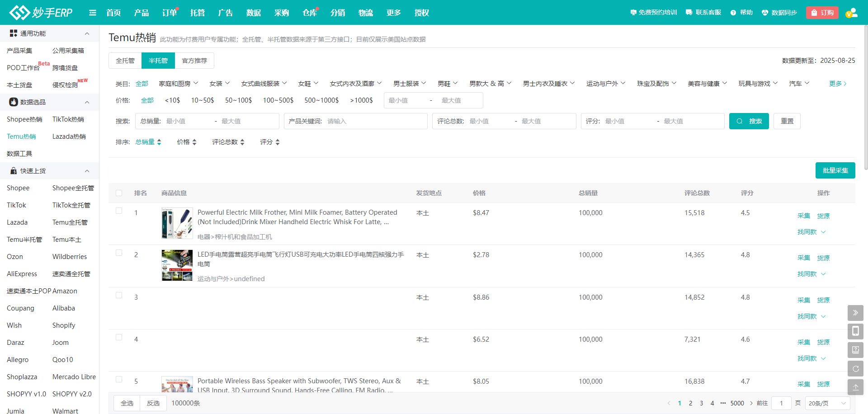Expand 更多 categories
868x414 pixels.
tap(838, 84)
